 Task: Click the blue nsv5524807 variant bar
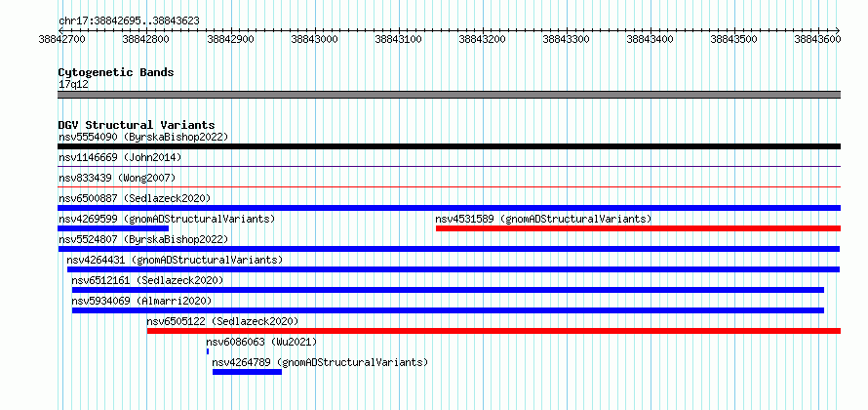(x=449, y=249)
